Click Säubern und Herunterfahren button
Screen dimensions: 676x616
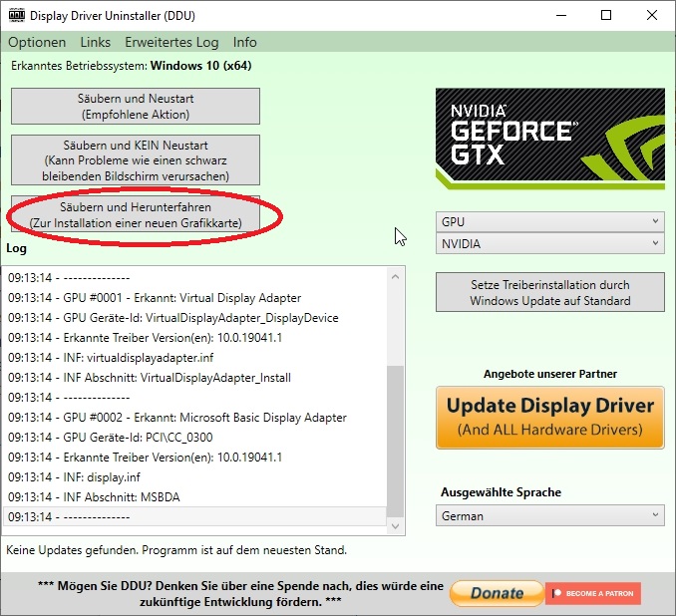coord(136,214)
